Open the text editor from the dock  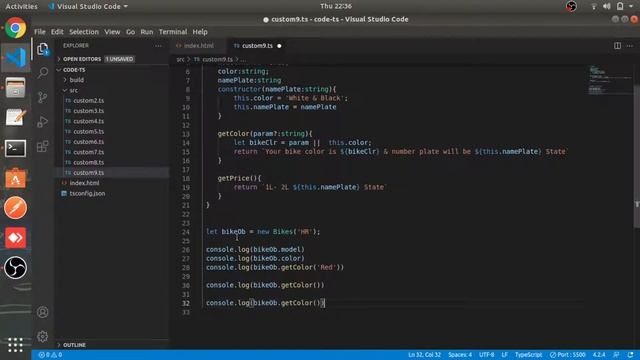pyautogui.click(x=16, y=118)
